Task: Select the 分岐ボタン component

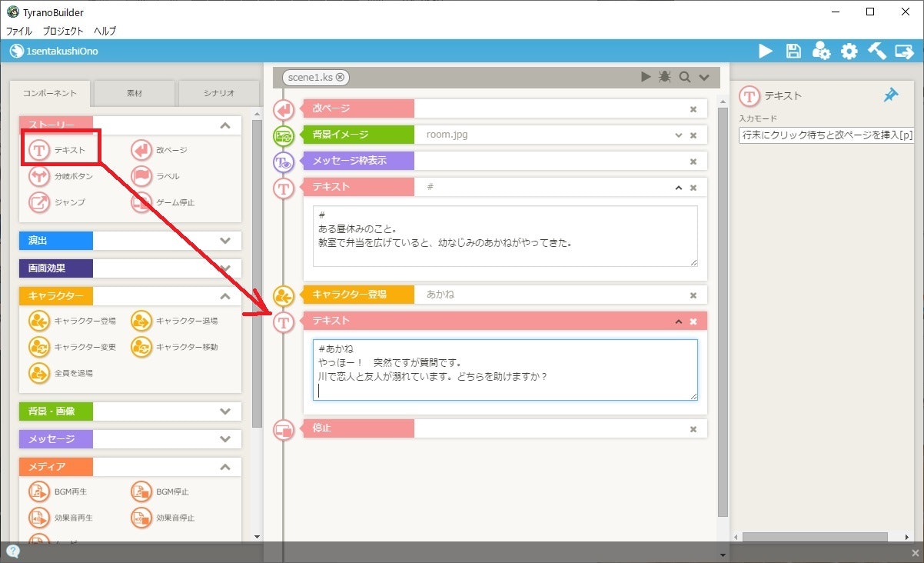Action: point(61,176)
